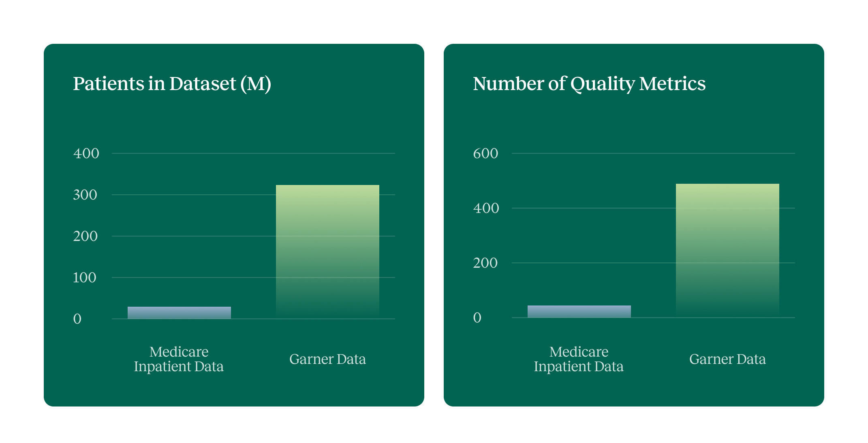This screenshot has width=868, height=443.
Task: Click the Number of Quality Metrics title
Action: (x=589, y=84)
